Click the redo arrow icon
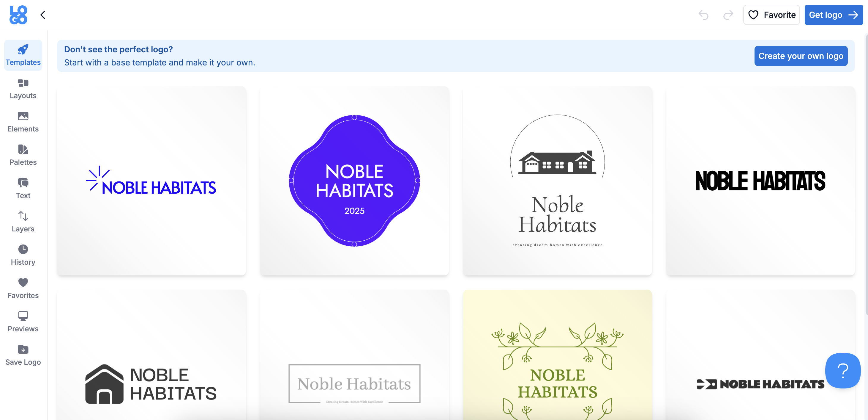868x420 pixels. [728, 15]
